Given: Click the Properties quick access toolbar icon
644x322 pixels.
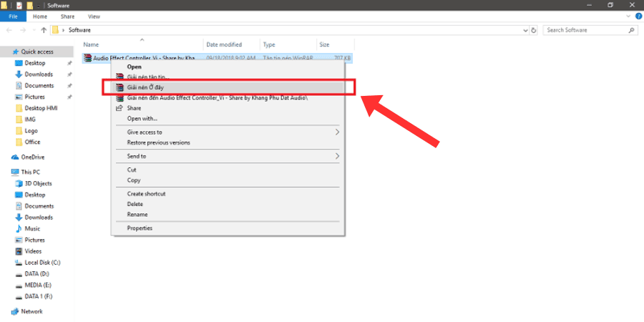Looking at the screenshot, I should (x=19, y=5).
